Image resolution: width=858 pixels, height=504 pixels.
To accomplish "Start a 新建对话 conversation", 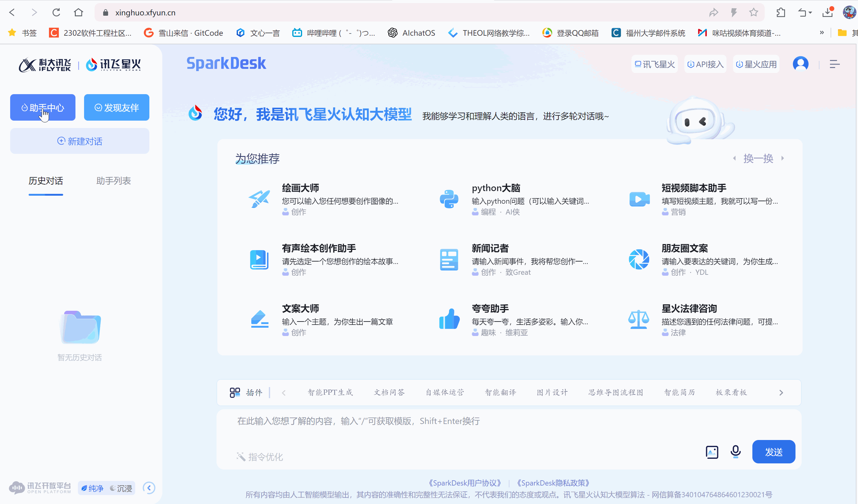I will tap(80, 141).
